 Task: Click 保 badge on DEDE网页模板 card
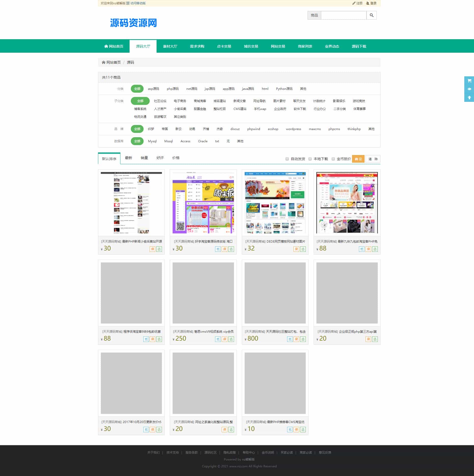click(x=296, y=249)
